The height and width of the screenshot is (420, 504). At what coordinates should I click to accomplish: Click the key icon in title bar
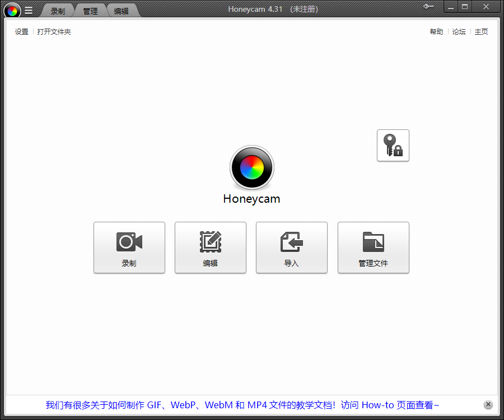(428, 6)
